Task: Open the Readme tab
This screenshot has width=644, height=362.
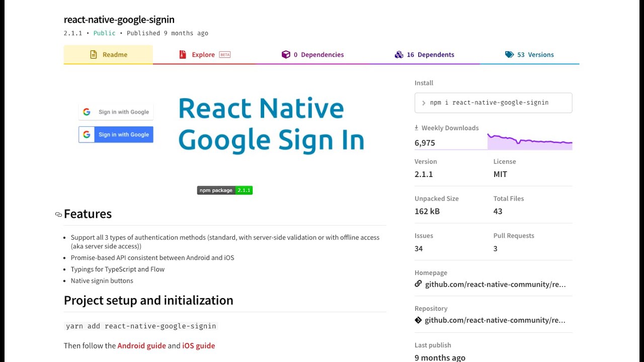Action: (x=108, y=55)
